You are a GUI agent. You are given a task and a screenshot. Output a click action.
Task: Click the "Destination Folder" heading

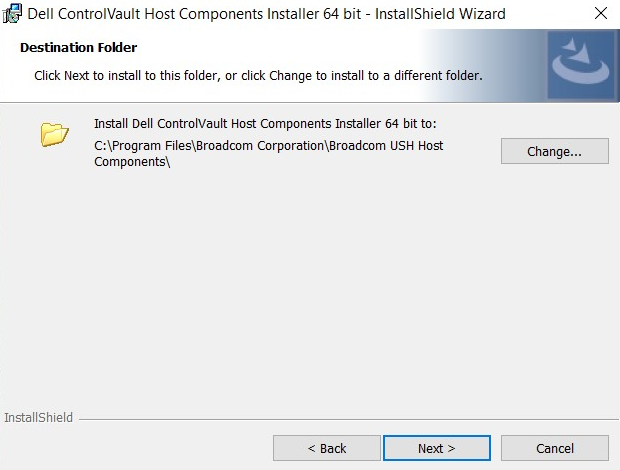pyautogui.click(x=79, y=47)
